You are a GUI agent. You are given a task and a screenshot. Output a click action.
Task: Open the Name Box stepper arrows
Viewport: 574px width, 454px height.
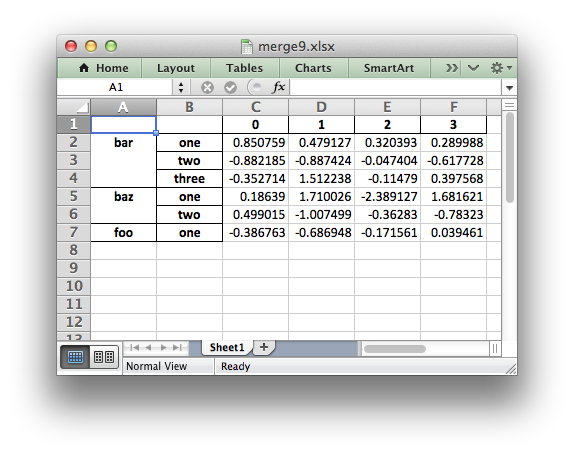pyautogui.click(x=181, y=88)
